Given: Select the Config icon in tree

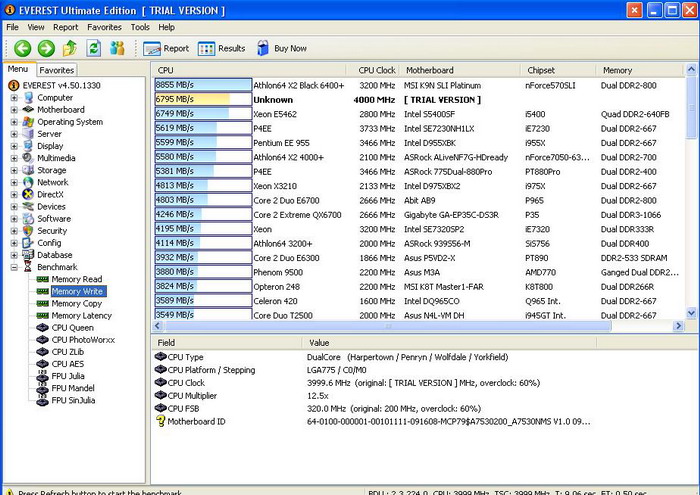Looking at the screenshot, I should point(28,243).
